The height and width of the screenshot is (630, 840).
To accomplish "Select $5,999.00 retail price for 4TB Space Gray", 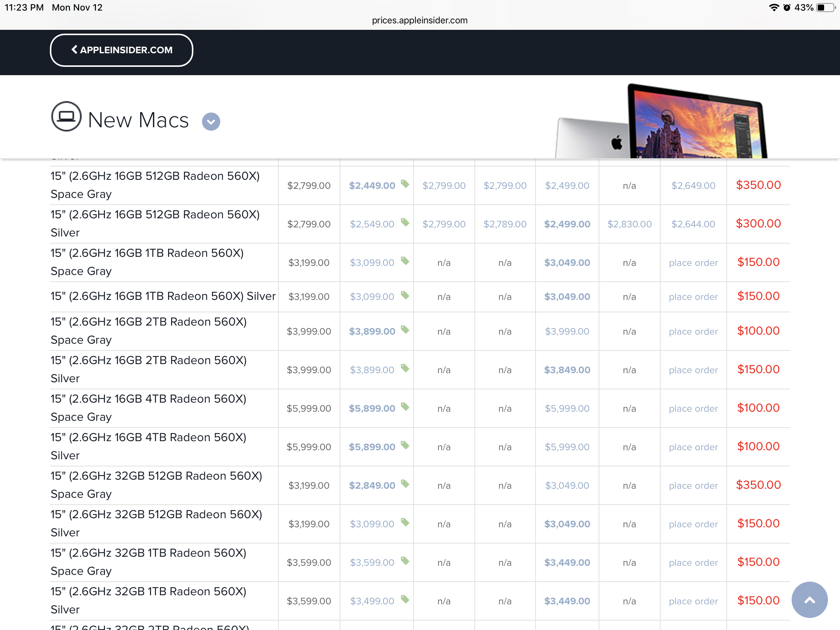I will tap(309, 409).
